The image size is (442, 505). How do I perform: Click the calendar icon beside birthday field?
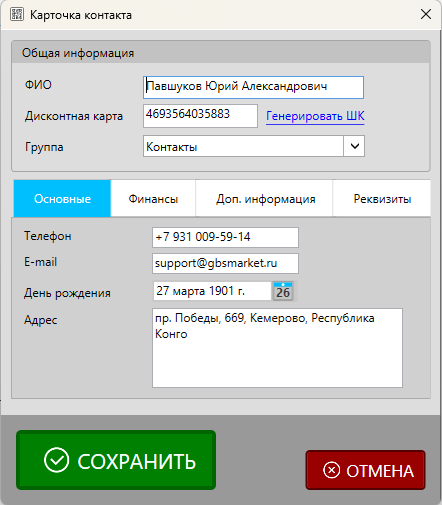click(x=283, y=291)
